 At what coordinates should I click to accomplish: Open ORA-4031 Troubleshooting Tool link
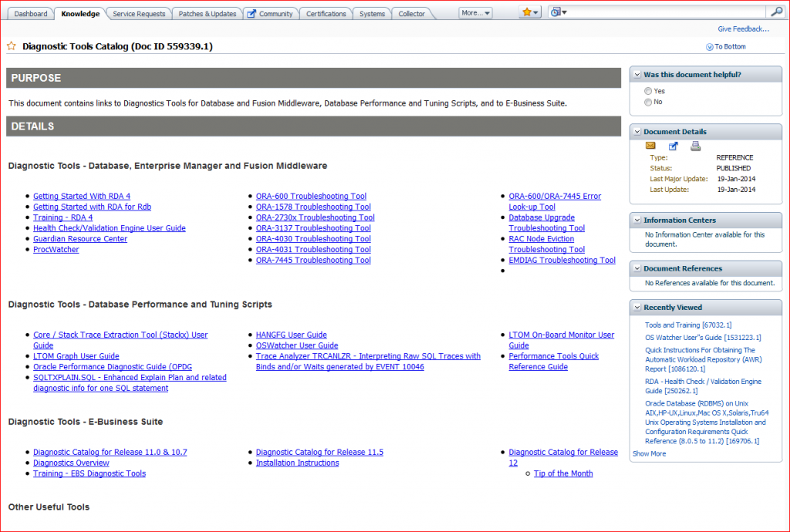click(313, 249)
